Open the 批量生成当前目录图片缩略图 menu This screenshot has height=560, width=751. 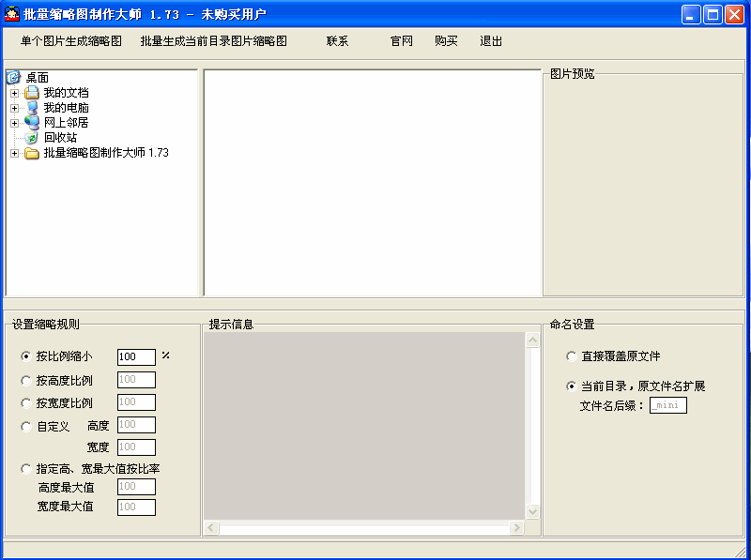pyautogui.click(x=213, y=41)
